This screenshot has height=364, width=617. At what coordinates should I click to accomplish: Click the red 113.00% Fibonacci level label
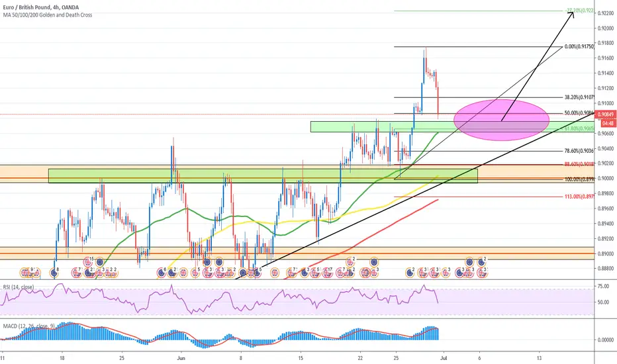(579, 197)
